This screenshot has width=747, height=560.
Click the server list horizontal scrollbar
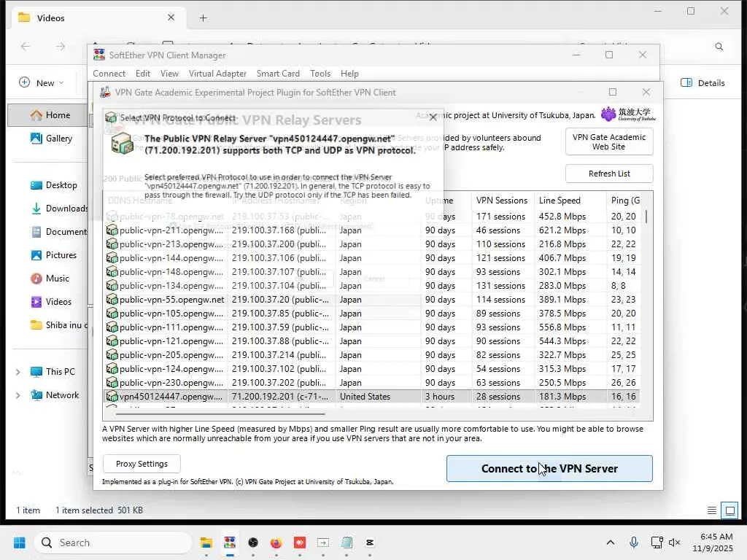coord(220,414)
